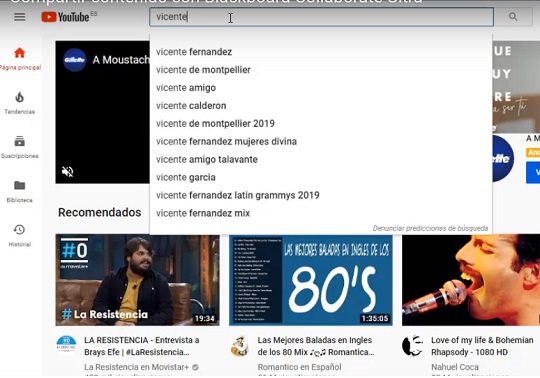
Task: Open Tendencias trending icon
Action: click(x=20, y=97)
